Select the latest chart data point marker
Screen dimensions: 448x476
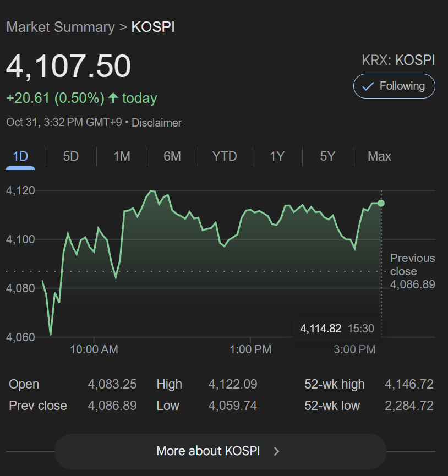click(x=381, y=203)
